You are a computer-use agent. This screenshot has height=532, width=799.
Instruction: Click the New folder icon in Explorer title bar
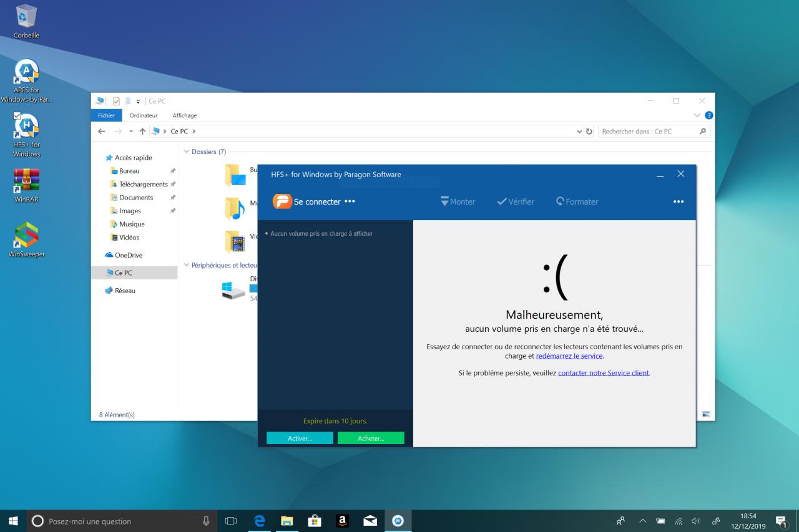point(127,101)
